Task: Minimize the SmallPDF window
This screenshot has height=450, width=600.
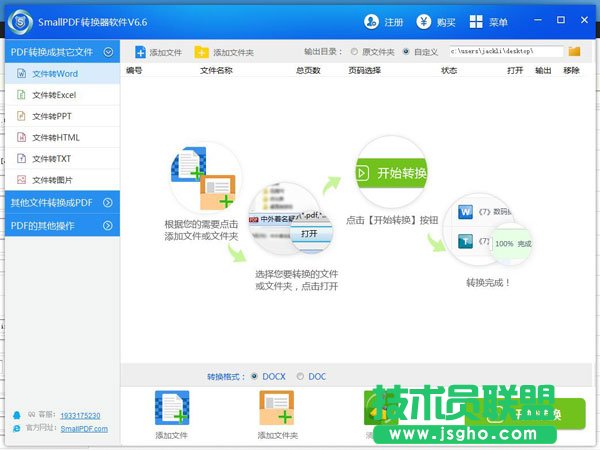Action: pyautogui.click(x=538, y=20)
